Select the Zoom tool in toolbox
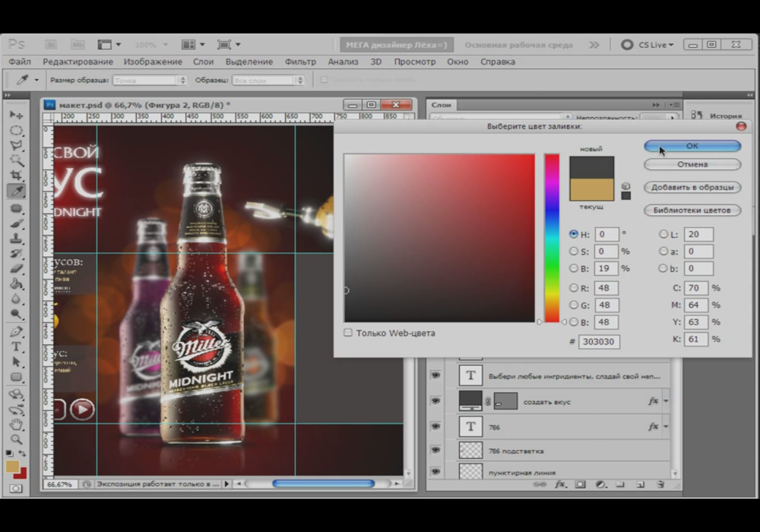The height and width of the screenshot is (532, 760). pos(16,439)
